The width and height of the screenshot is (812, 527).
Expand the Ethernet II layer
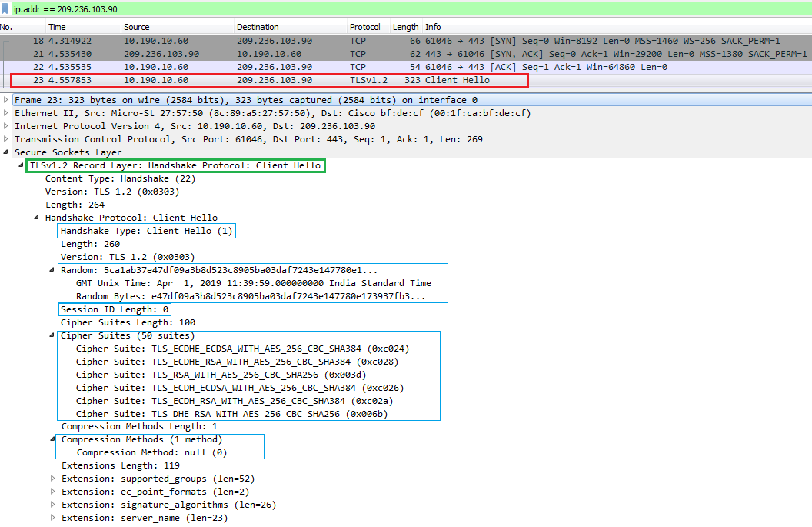click(6, 112)
